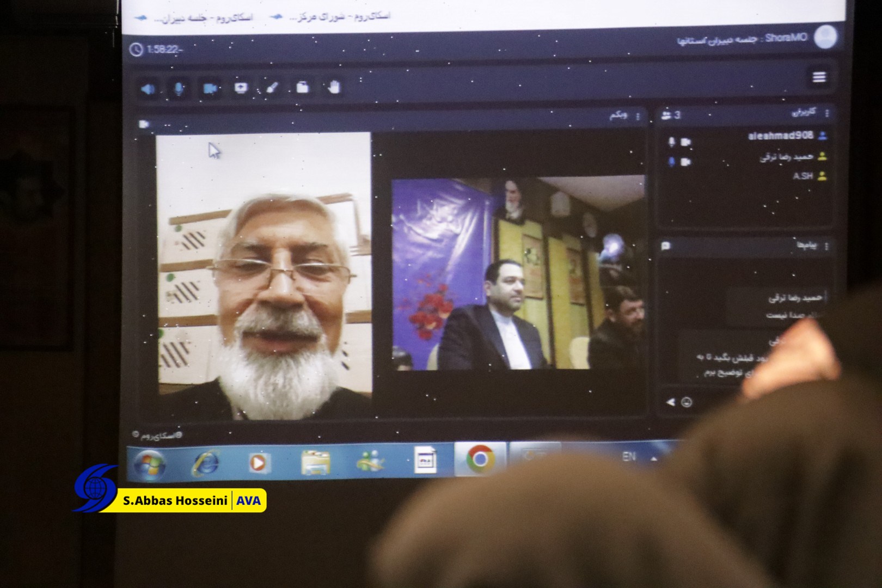The width and height of the screenshot is (882, 588).
Task: Start screen sharing from the toolbar
Action: pyautogui.click(x=241, y=88)
